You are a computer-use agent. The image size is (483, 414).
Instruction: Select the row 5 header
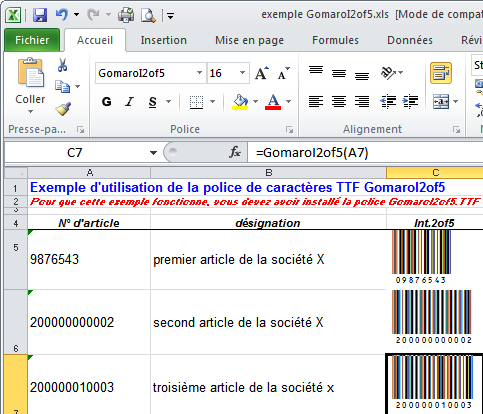[x=16, y=259]
